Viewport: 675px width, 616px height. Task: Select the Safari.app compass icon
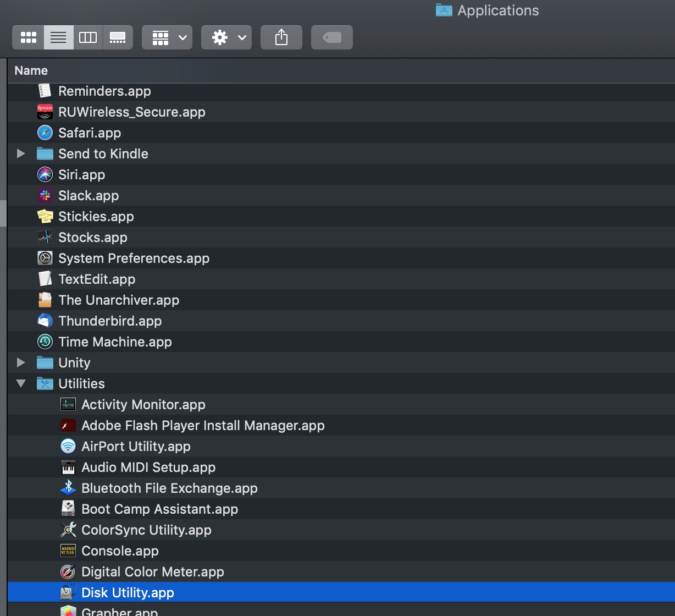45,133
